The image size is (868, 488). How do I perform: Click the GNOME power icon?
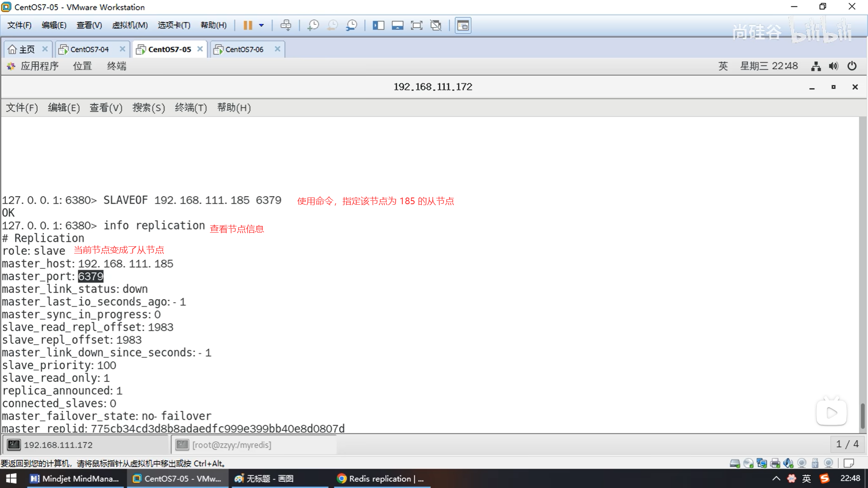(852, 66)
